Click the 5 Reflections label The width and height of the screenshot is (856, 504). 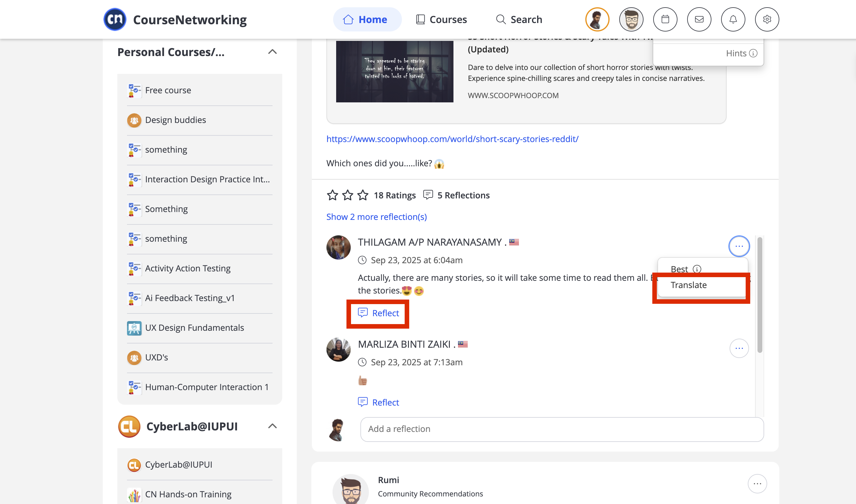click(463, 195)
